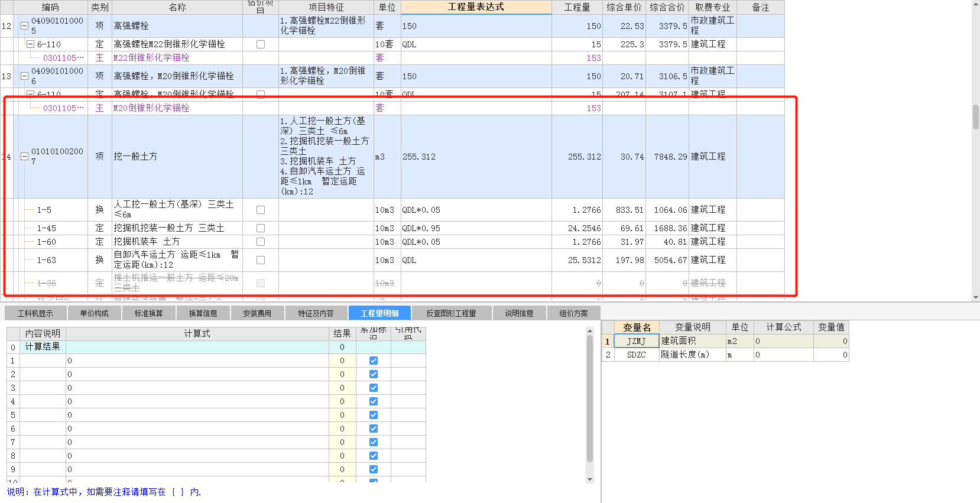
Task: Tick checkbox for 高强螺栓M22倒锥形化学锚栓 row
Action: [261, 44]
